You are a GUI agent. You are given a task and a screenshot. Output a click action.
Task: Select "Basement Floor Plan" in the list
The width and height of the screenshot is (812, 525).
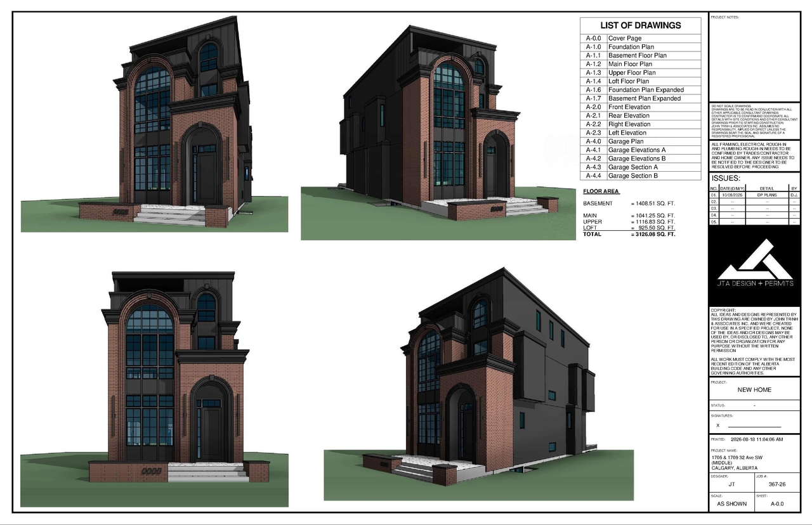click(638, 56)
